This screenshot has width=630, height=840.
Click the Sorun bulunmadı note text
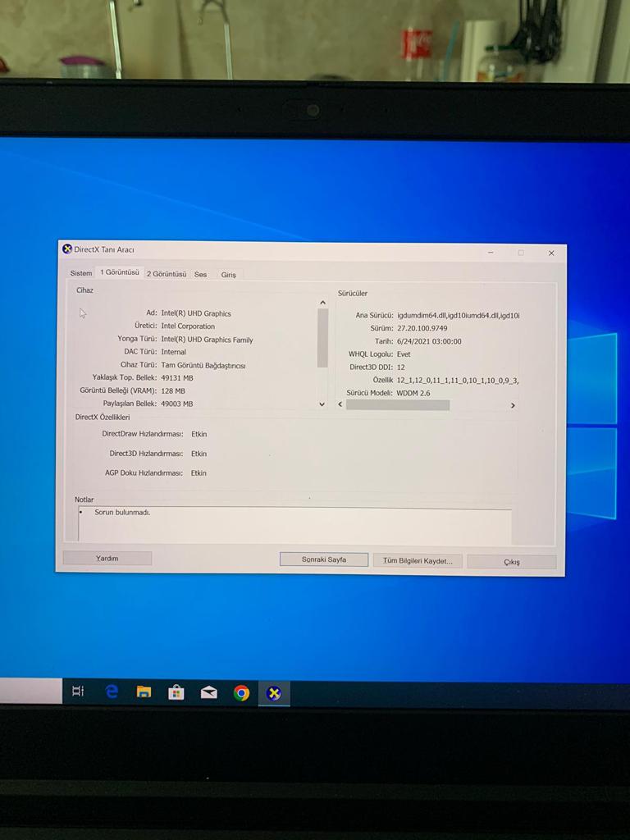pos(122,513)
